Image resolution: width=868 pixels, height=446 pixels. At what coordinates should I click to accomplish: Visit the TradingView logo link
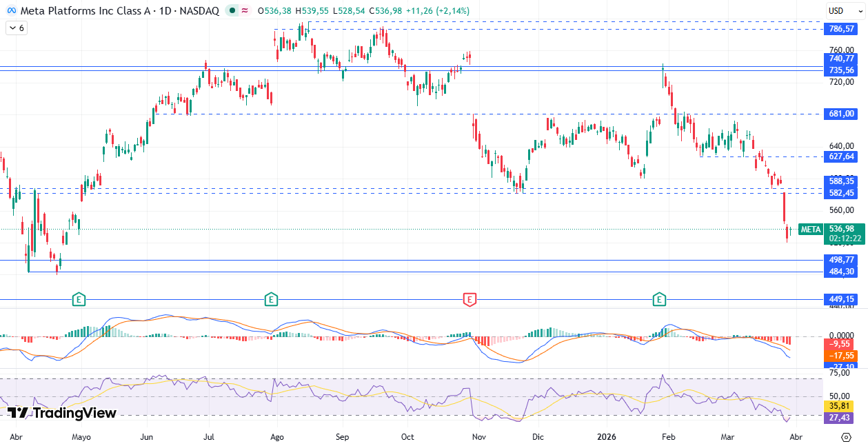pyautogui.click(x=62, y=413)
